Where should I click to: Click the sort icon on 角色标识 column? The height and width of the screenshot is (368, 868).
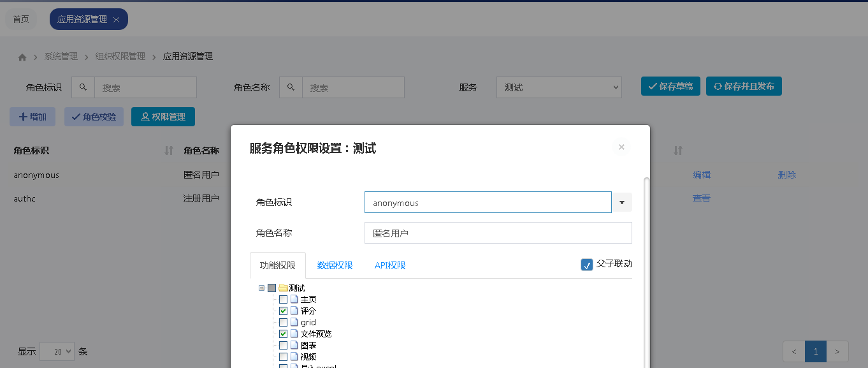pos(169,151)
